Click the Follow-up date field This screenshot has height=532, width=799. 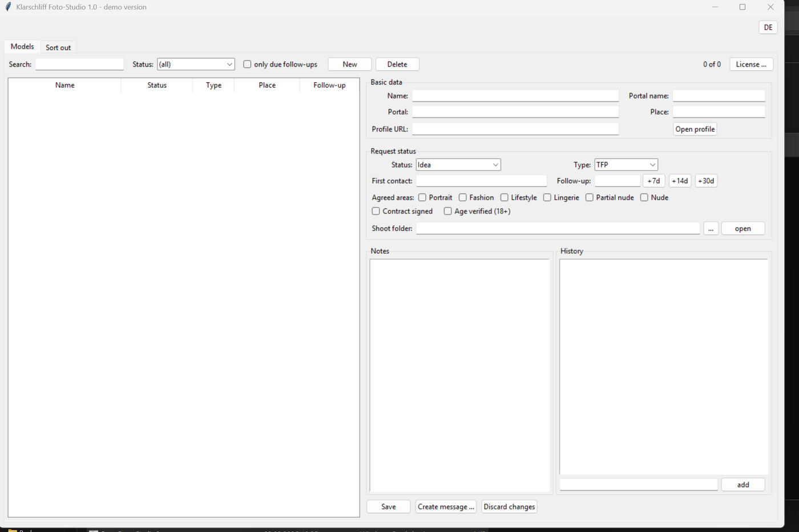[x=618, y=181]
